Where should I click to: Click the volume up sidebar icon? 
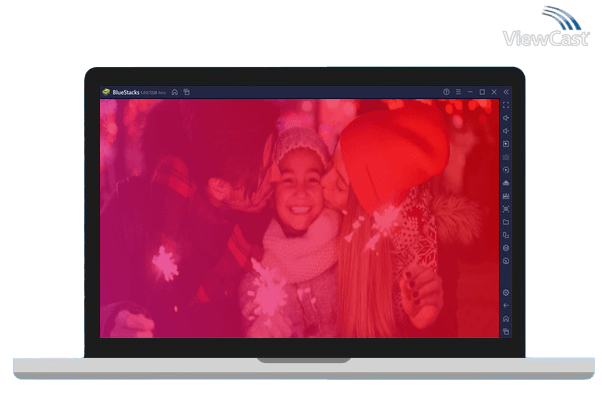pos(506,118)
